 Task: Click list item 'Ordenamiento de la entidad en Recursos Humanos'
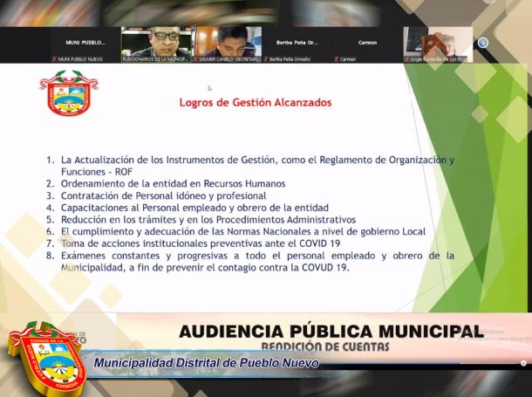tap(173, 184)
